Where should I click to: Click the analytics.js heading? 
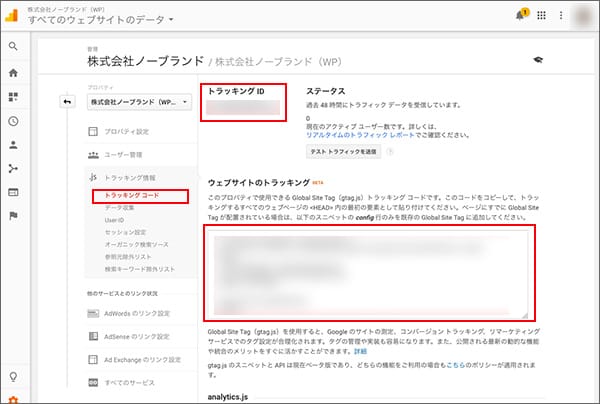pyautogui.click(x=228, y=397)
